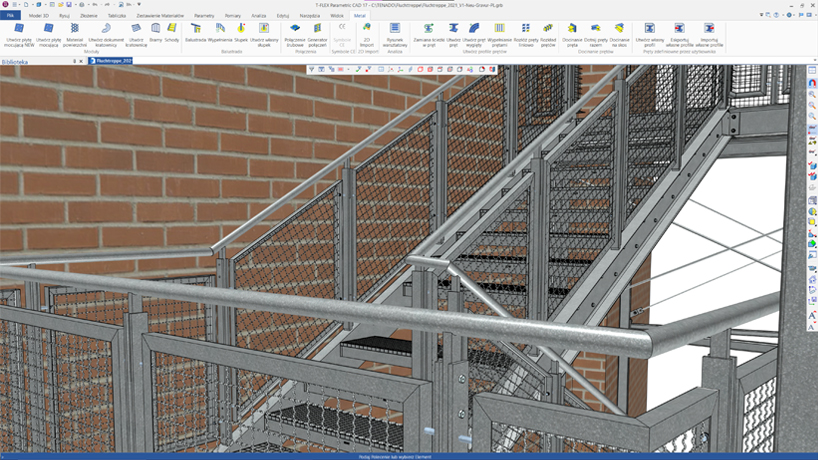Image resolution: width=818 pixels, height=460 pixels.
Task: Click the save icon in quick access toolbar
Action: click(69, 5)
